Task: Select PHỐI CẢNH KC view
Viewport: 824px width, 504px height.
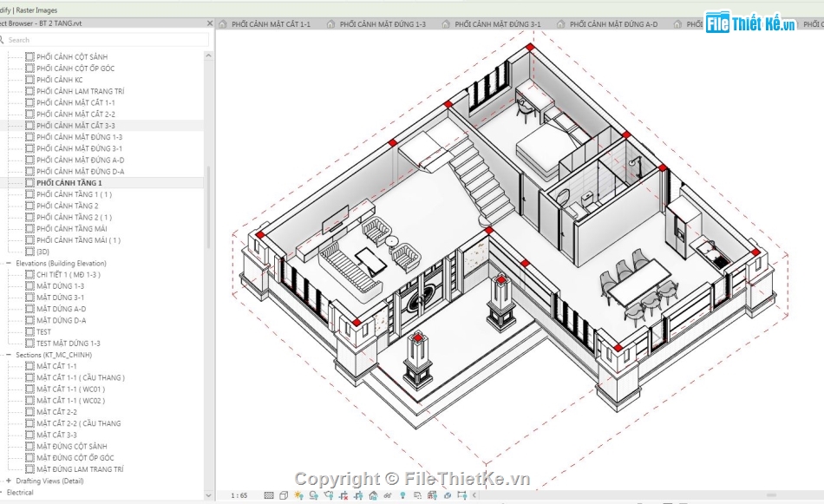Action: click(x=59, y=80)
